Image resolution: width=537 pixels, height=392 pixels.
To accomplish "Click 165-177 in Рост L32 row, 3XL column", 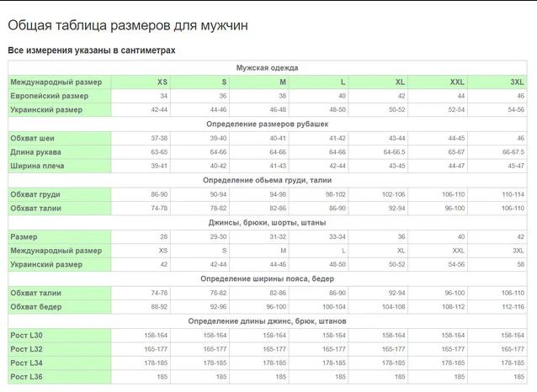I will 513,349.
